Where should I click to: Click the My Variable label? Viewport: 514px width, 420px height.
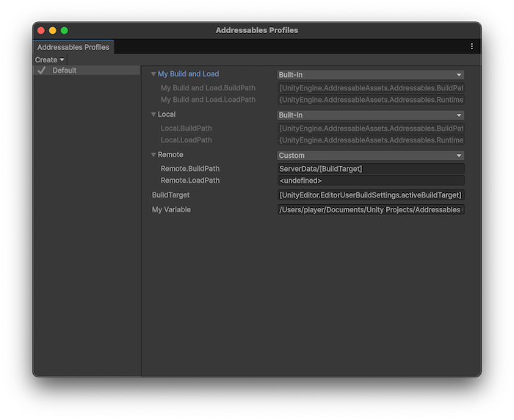click(171, 210)
